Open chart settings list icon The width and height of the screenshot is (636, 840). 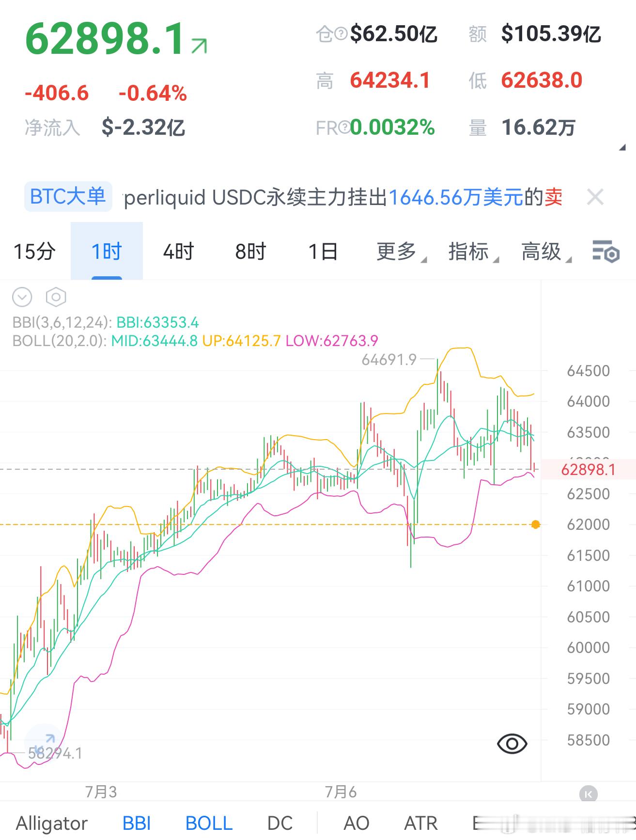point(605,252)
